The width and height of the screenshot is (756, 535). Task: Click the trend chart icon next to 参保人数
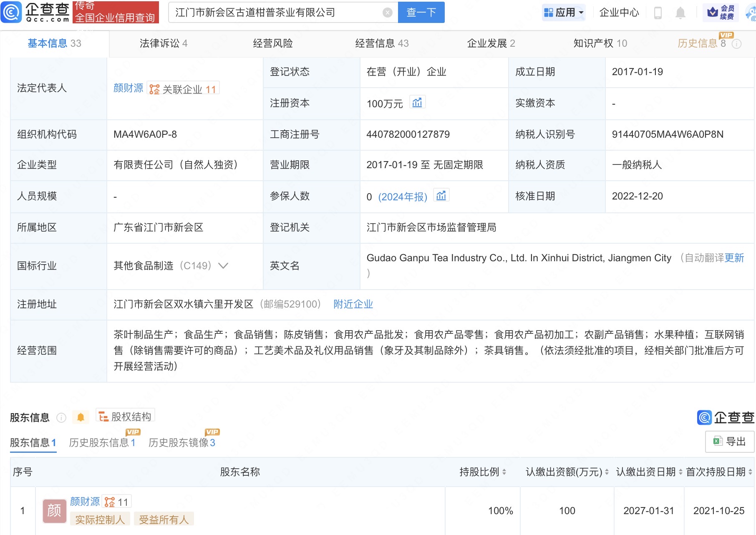441,195
